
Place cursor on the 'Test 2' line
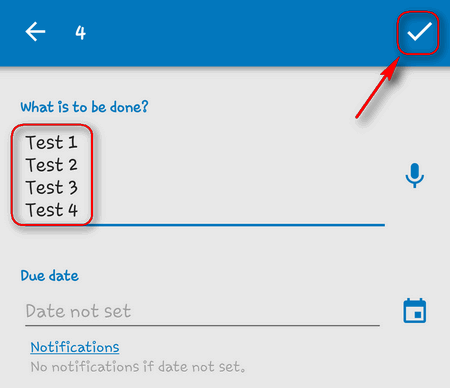coord(51,165)
